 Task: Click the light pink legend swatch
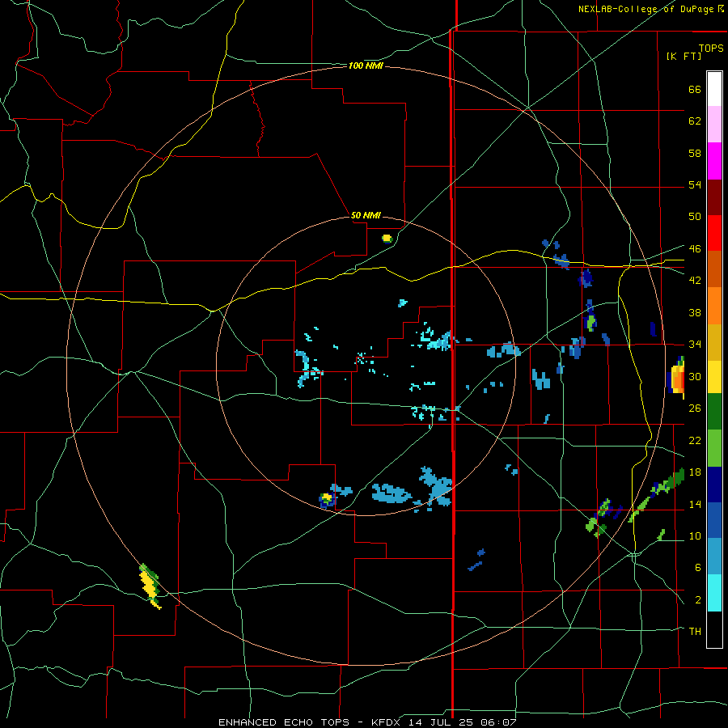[714, 125]
